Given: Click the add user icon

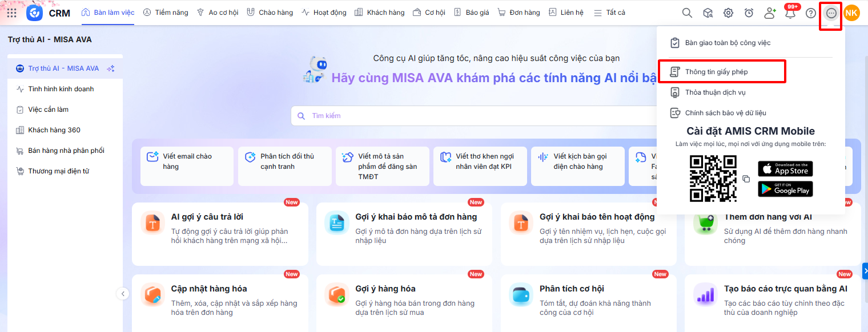Looking at the screenshot, I should 770,13.
